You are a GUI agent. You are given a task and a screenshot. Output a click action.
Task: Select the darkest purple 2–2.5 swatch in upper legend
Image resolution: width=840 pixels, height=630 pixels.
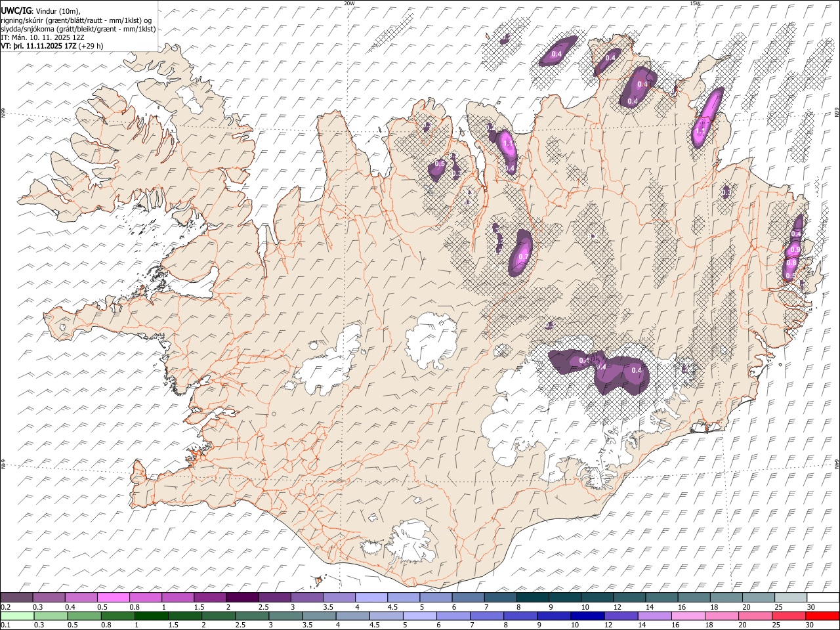242,598
